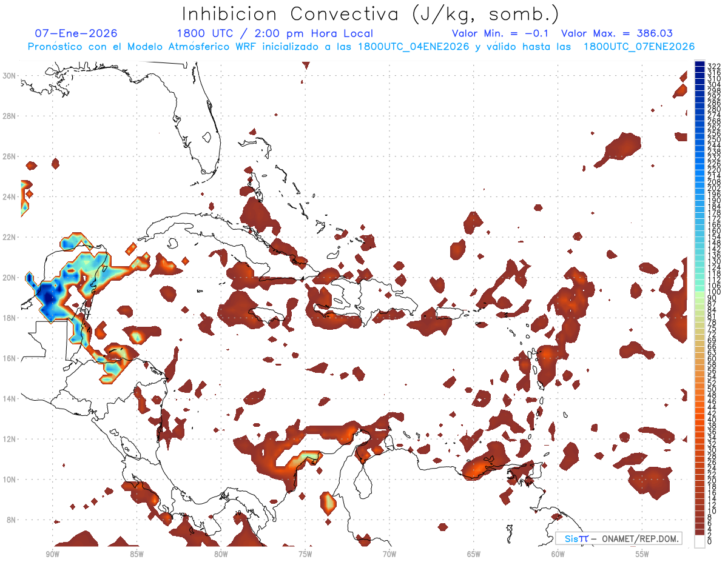Click the title 'Inhibicion Convectiva (J/kg, somb.)'

pos(371,14)
